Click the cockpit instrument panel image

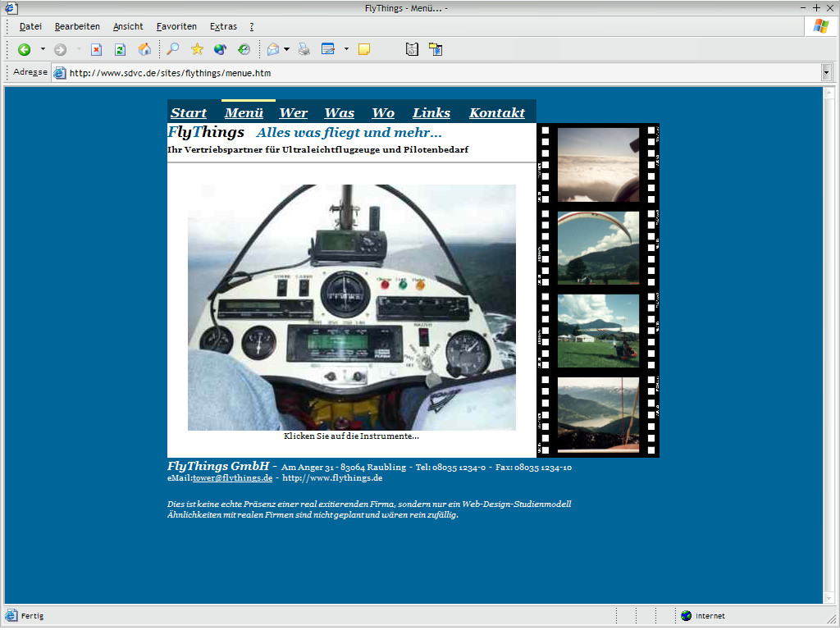coord(351,308)
